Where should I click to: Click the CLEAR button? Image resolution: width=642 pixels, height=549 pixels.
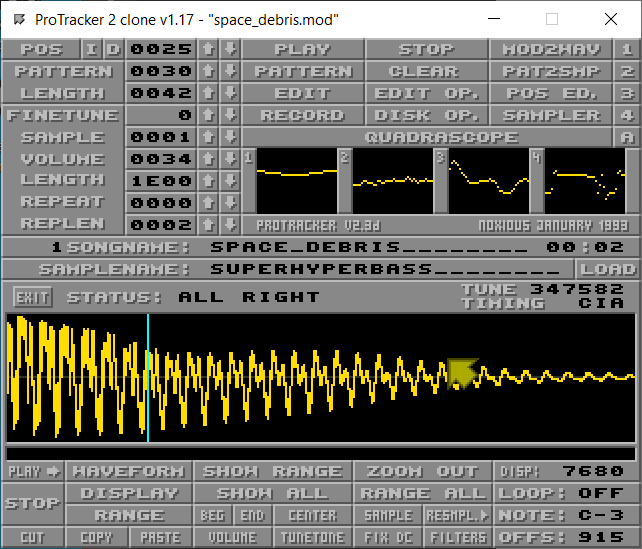pyautogui.click(x=426, y=71)
